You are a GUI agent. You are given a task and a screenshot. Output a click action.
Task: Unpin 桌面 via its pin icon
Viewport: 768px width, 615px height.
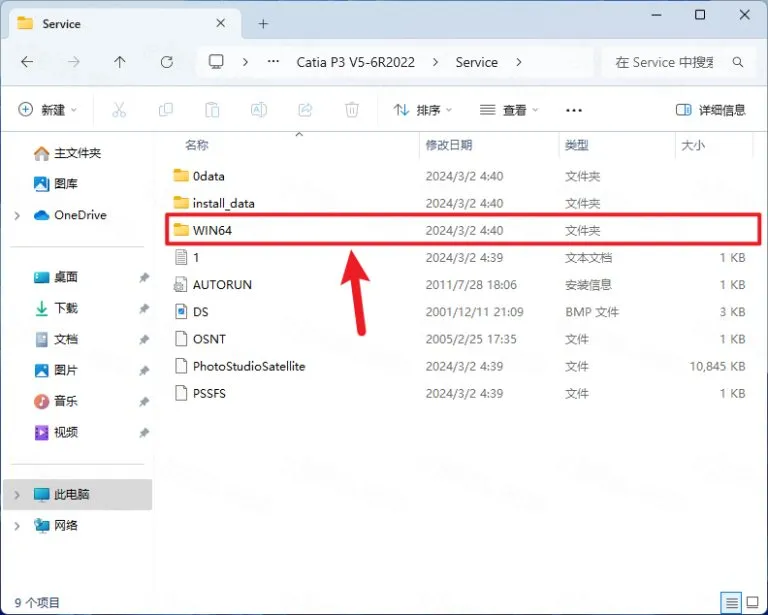point(144,278)
